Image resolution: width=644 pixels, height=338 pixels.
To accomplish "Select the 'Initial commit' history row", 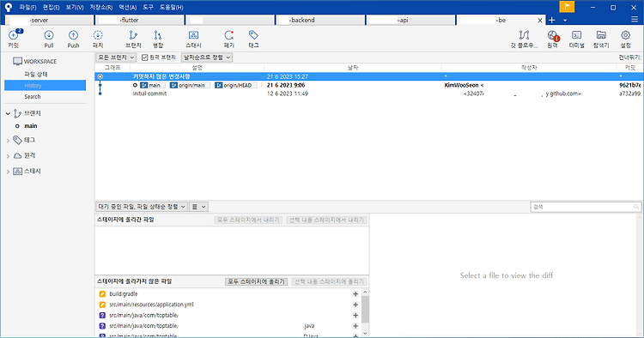I will (x=369, y=94).
